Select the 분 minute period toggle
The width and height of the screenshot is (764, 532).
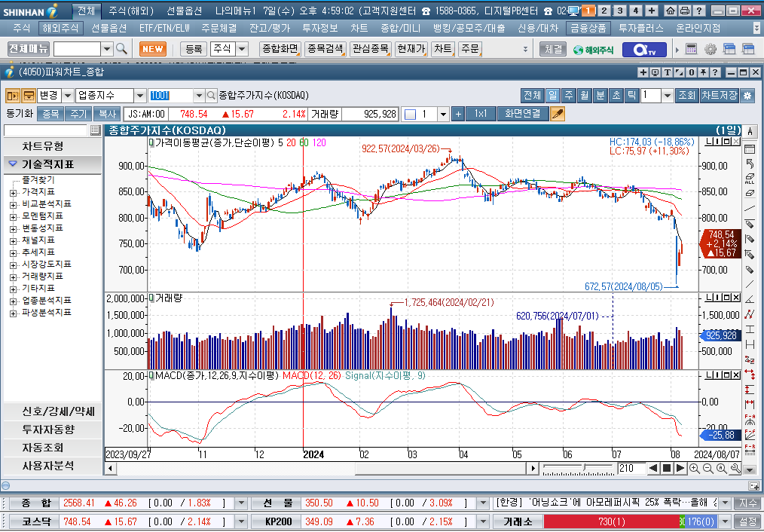[x=601, y=96]
